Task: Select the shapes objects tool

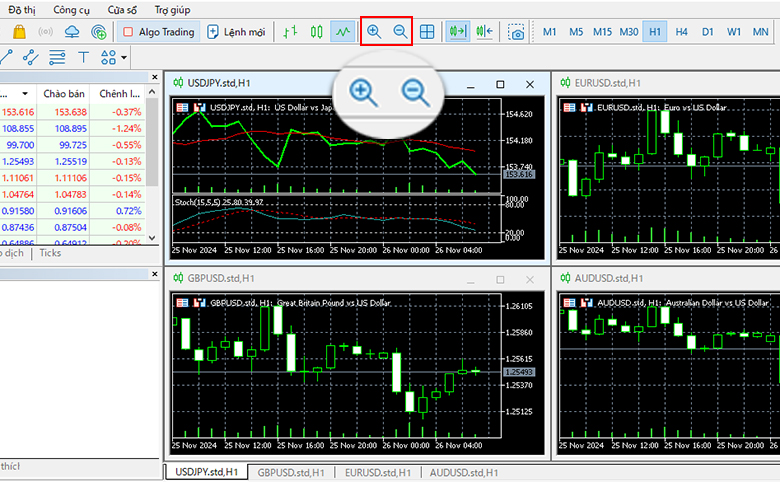Action: tap(108, 58)
